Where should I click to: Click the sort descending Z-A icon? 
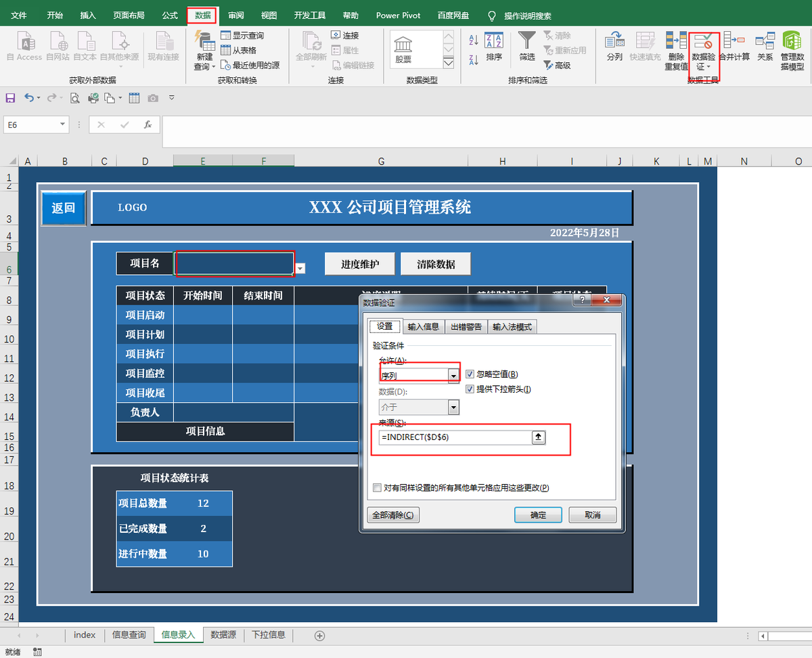coord(474,60)
